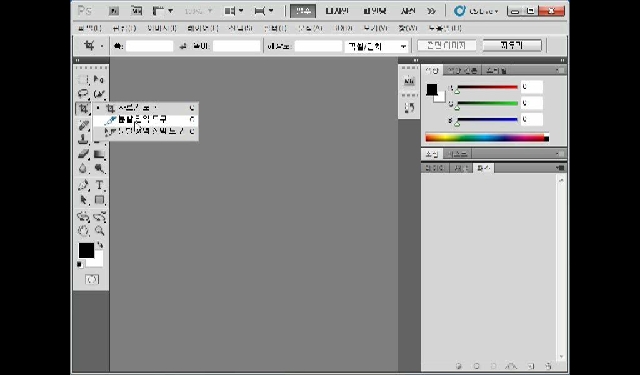Screen dimensions: 640x375
Task: Switch to the Masks tab
Action: pyautogui.click(x=457, y=154)
